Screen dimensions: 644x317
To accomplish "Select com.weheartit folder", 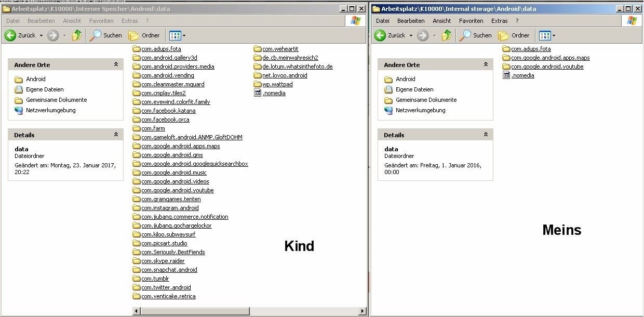I will [x=276, y=49].
